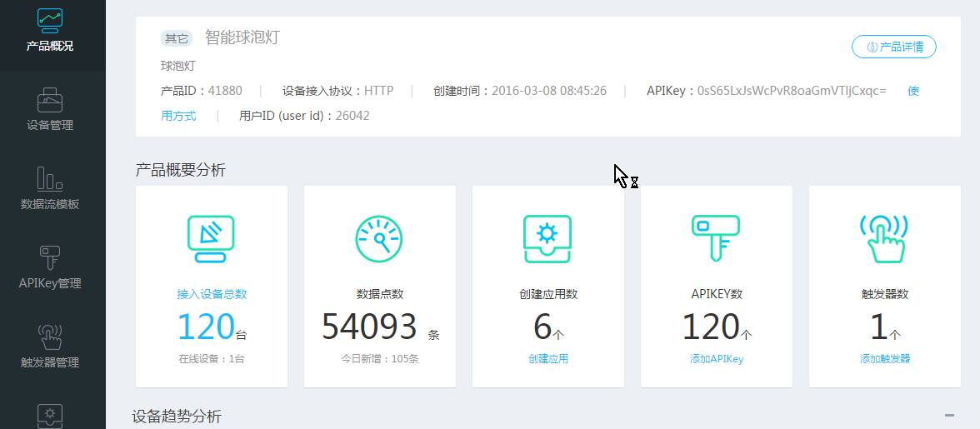Click the key icon above APIKEY数
This screenshot has width=980, height=429.
pos(717,238)
